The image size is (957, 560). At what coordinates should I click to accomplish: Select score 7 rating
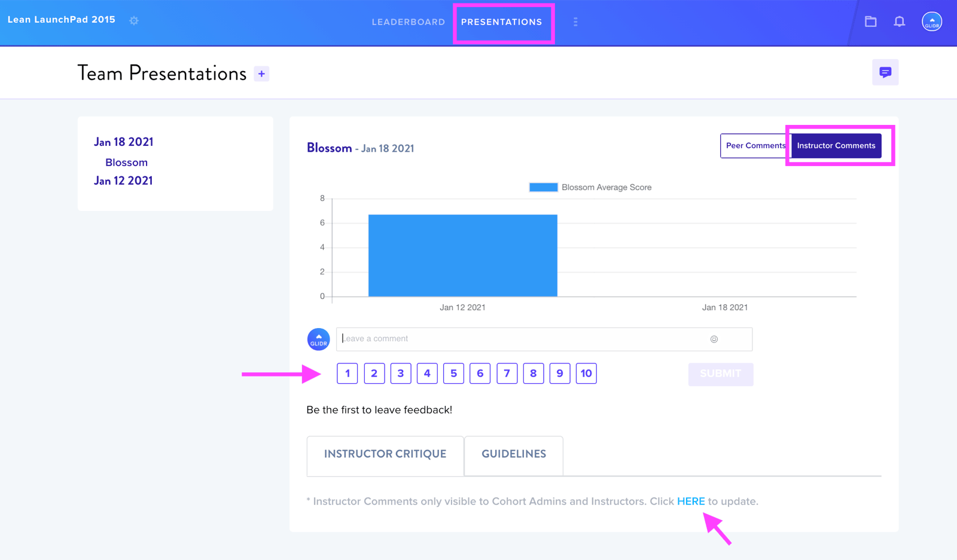click(507, 374)
